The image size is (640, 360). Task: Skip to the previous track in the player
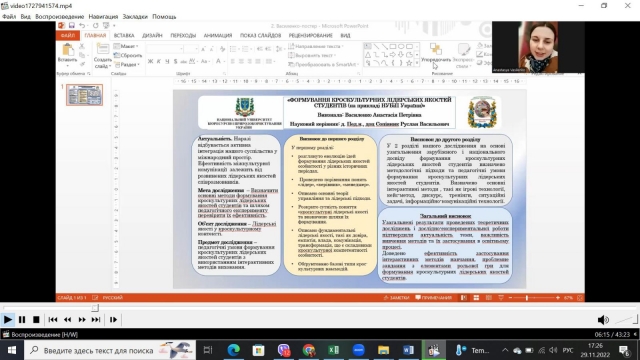53,320
